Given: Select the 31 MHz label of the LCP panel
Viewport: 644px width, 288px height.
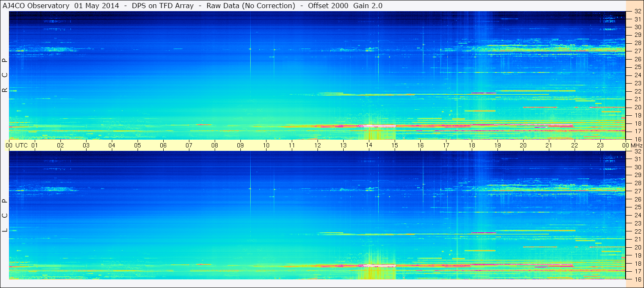Looking at the screenshot, I should pyautogui.click(x=638, y=159).
